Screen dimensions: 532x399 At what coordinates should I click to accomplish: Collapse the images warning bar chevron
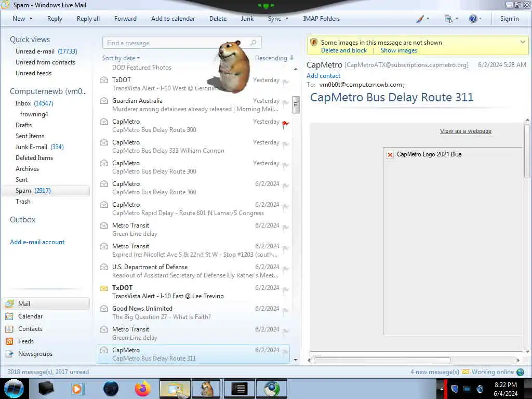click(x=523, y=42)
